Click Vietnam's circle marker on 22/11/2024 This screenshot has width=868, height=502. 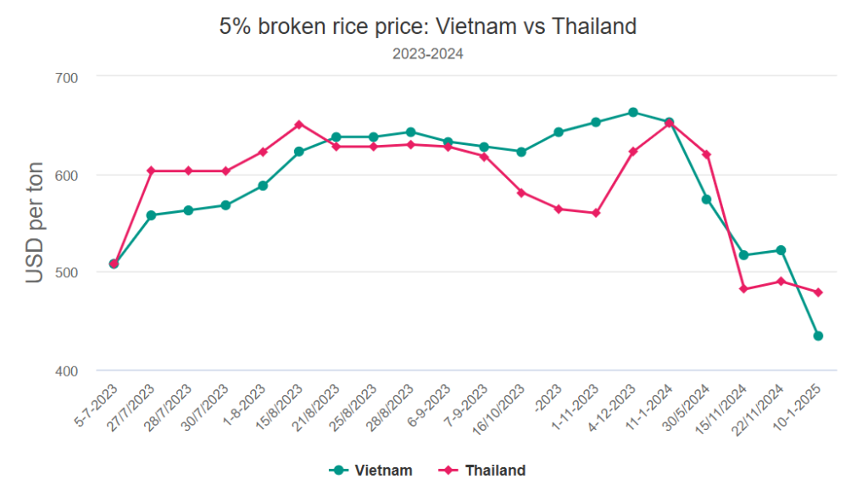click(781, 250)
